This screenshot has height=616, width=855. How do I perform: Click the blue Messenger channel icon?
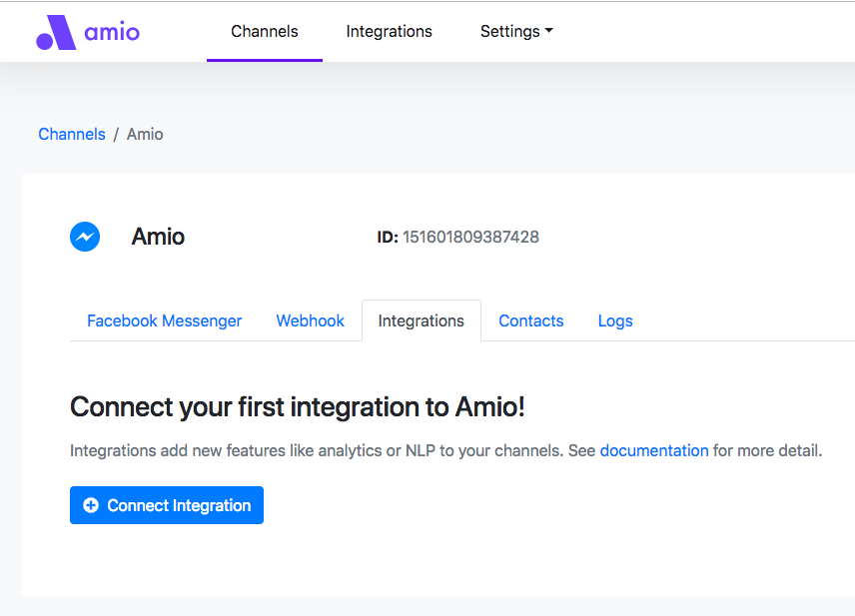click(85, 237)
